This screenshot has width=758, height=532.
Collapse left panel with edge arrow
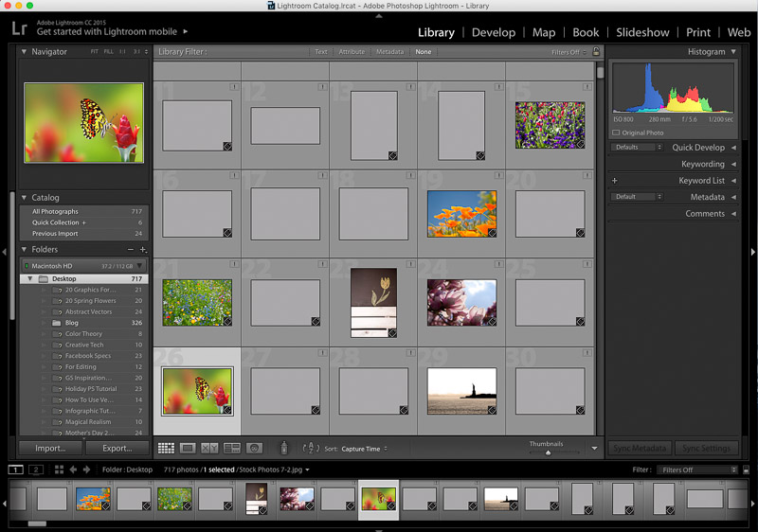click(5, 252)
